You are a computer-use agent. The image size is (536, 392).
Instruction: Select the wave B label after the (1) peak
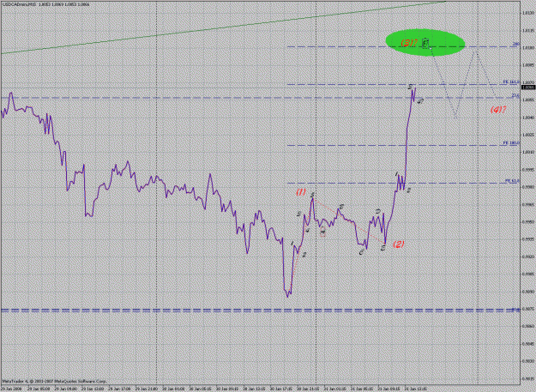[341, 207]
